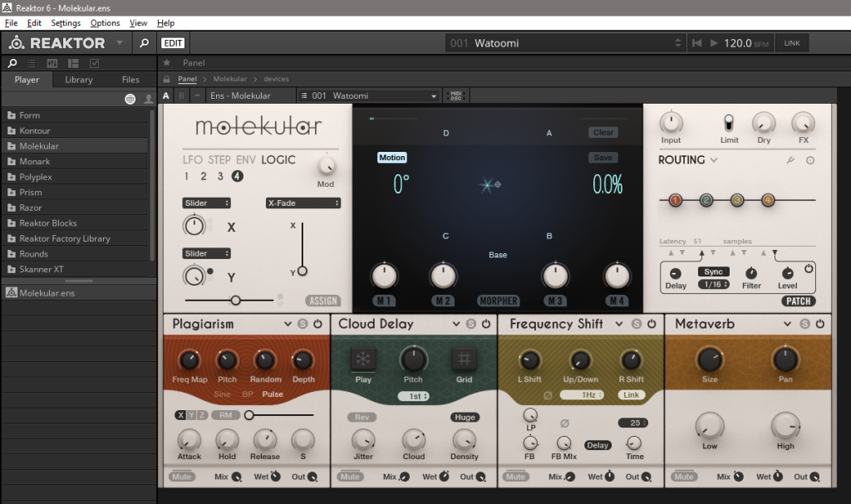Screen dimensions: 851x504
Task: Click the EDIT button
Action: click(173, 43)
